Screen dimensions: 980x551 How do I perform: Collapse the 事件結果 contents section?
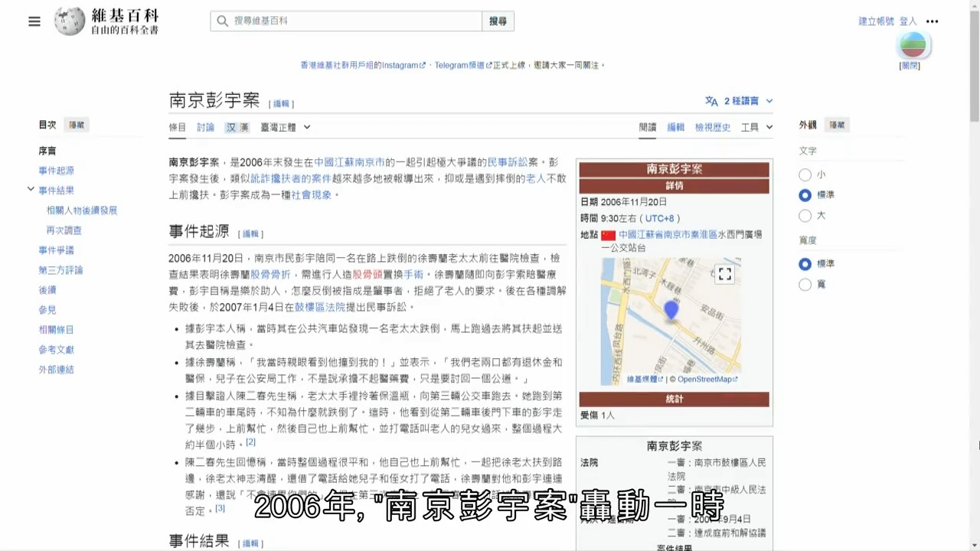(31, 189)
